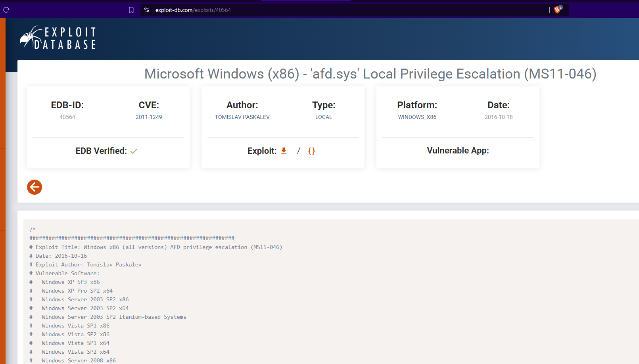Screen dimensions: 639x364
Task: Filter by the LOCAL type link
Action: click(324, 117)
